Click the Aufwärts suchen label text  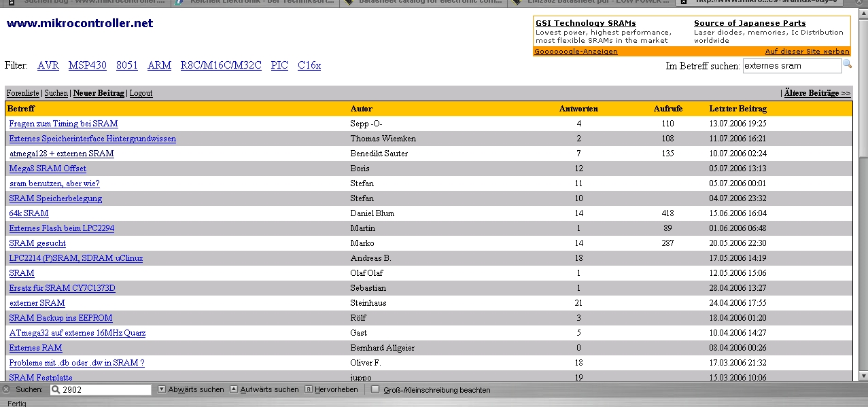[x=269, y=390]
